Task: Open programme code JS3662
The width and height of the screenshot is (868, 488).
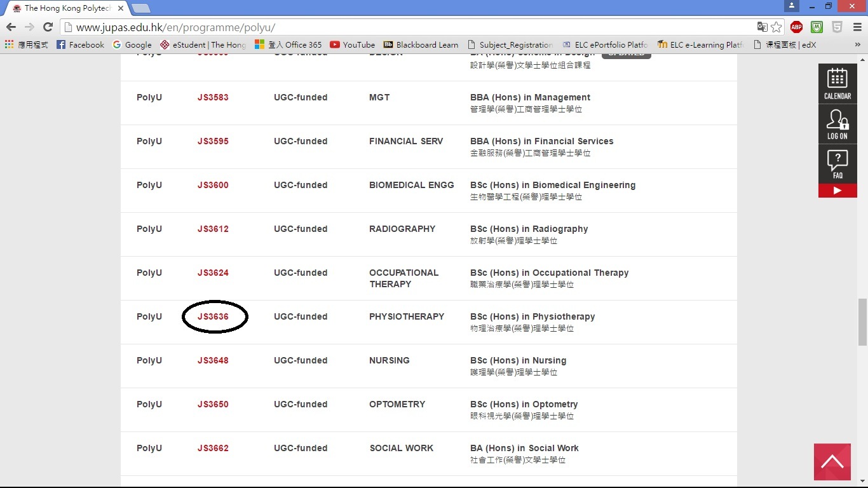Action: pos(213,448)
